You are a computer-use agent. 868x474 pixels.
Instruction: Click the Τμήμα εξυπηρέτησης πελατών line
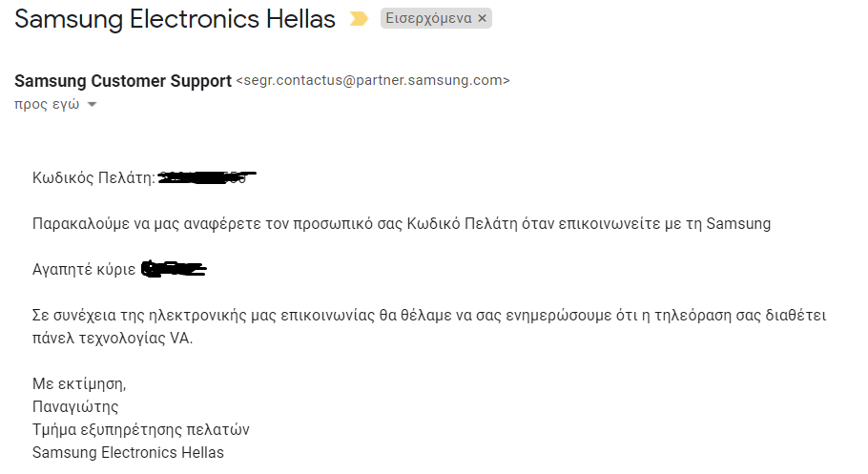[140, 429]
